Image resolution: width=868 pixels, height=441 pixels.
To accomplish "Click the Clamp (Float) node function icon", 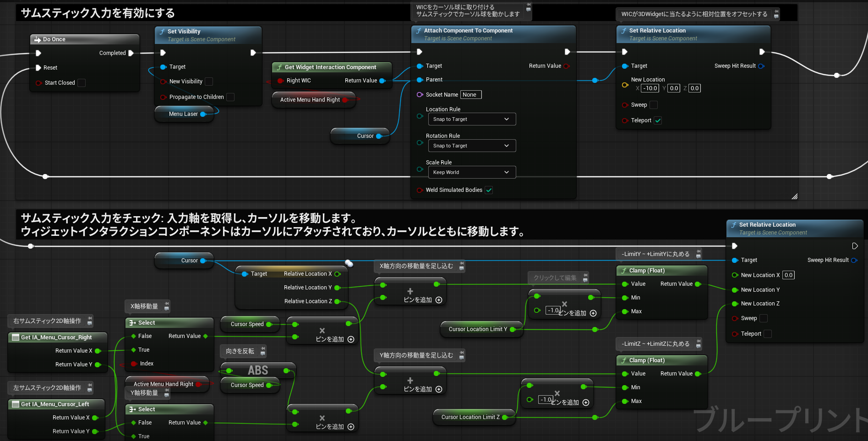I will pos(624,270).
